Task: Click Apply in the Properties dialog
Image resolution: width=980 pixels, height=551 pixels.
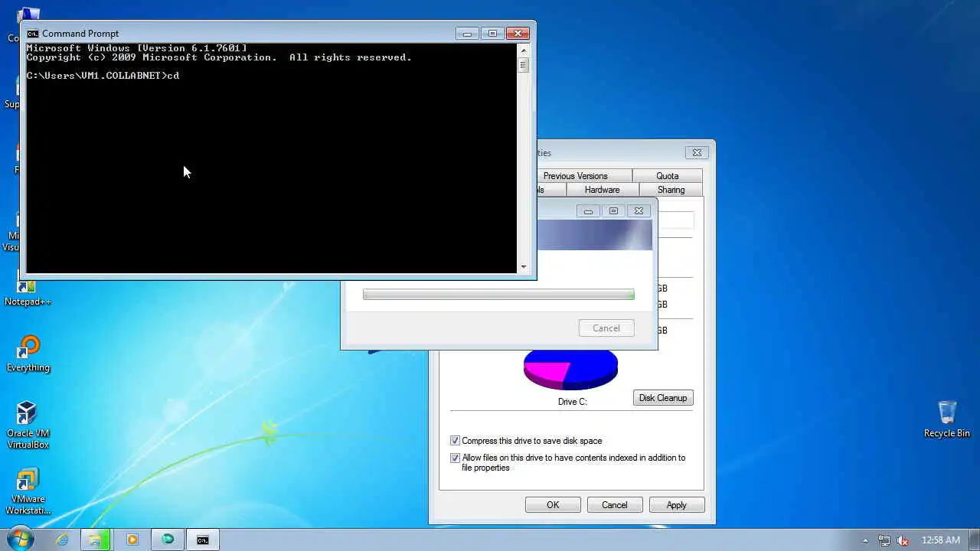Action: [x=677, y=505]
